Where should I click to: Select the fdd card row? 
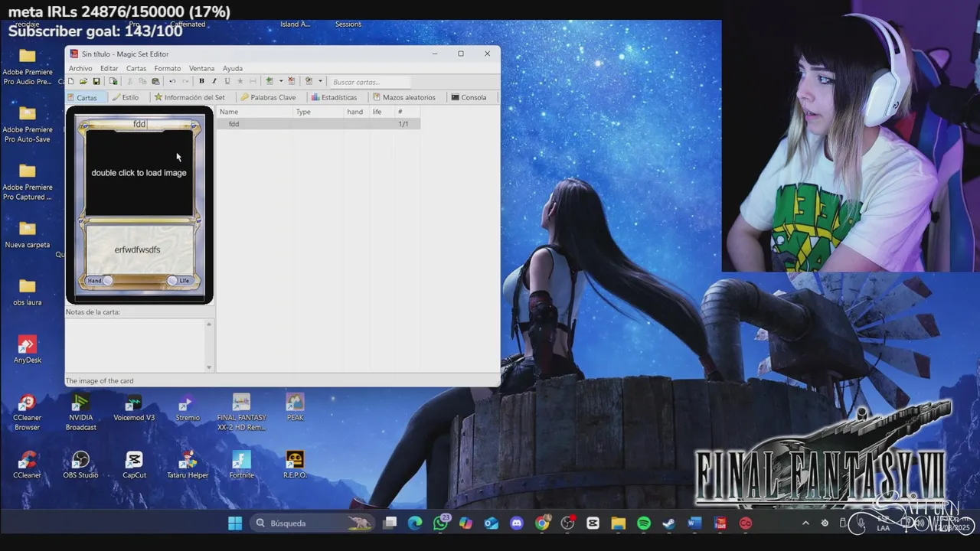(x=318, y=124)
